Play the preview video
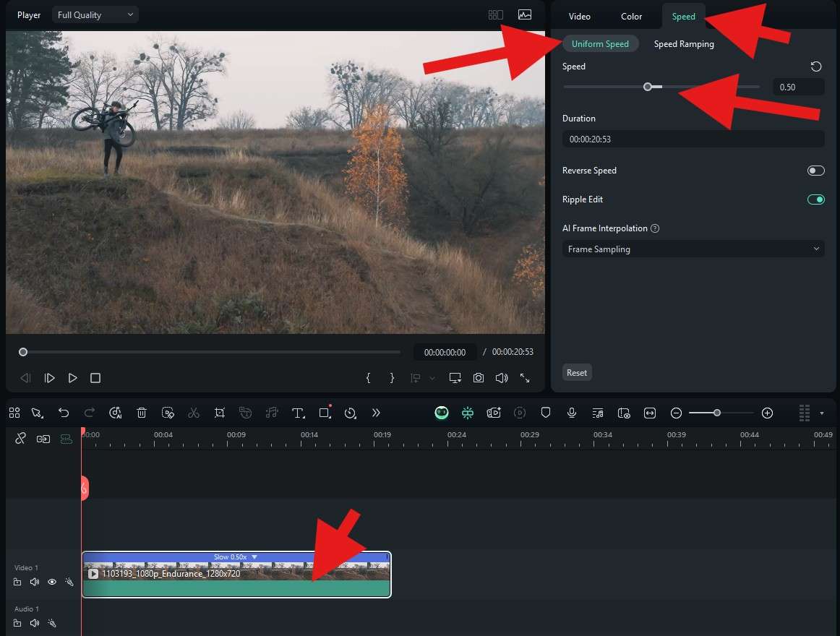 click(x=72, y=378)
